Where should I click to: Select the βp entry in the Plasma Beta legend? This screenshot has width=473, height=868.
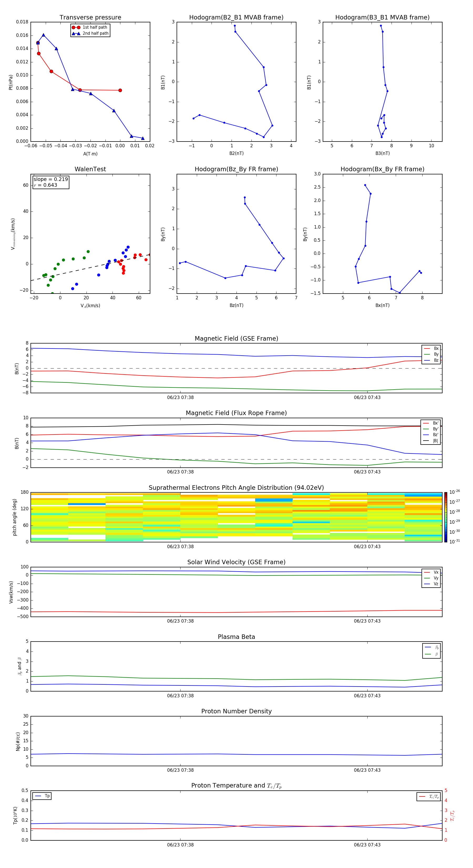[x=431, y=647]
